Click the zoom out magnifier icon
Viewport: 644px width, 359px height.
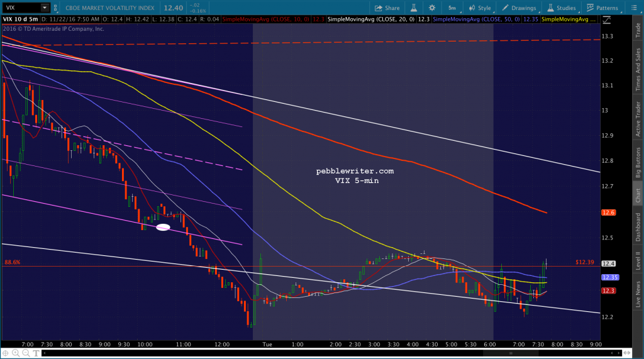pos(26,353)
